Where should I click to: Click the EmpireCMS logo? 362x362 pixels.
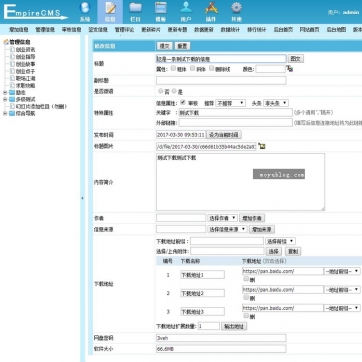point(35,12)
